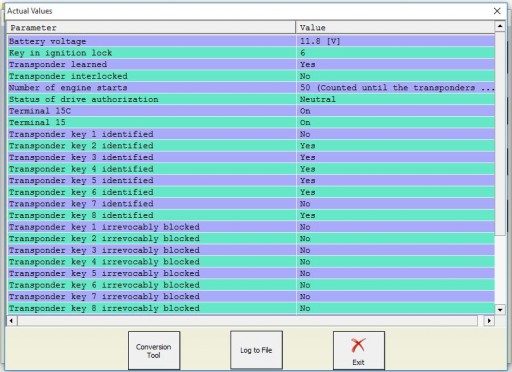The height and width of the screenshot is (372, 512).
Task: Click the Yes value for key 8 identified
Action: pyautogui.click(x=307, y=215)
